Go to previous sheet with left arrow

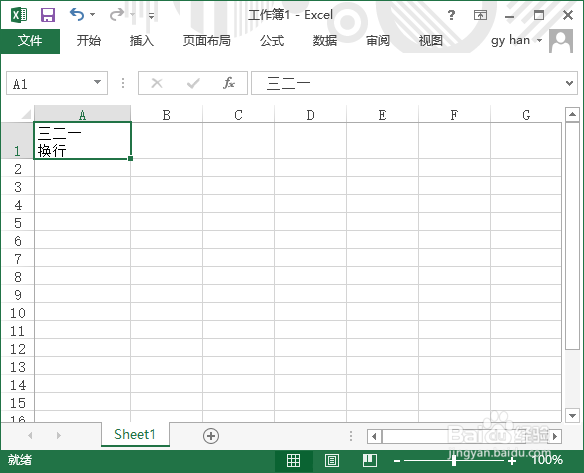(30, 435)
